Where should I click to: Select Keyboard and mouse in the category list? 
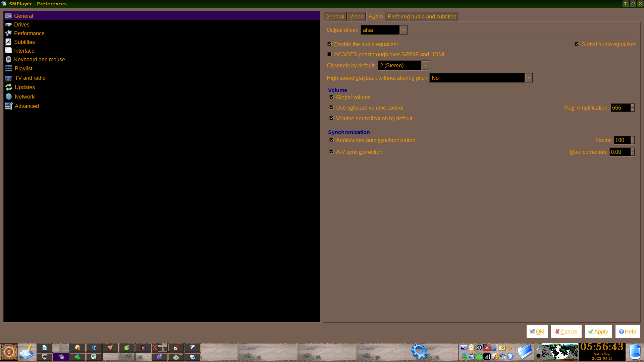[x=40, y=59]
